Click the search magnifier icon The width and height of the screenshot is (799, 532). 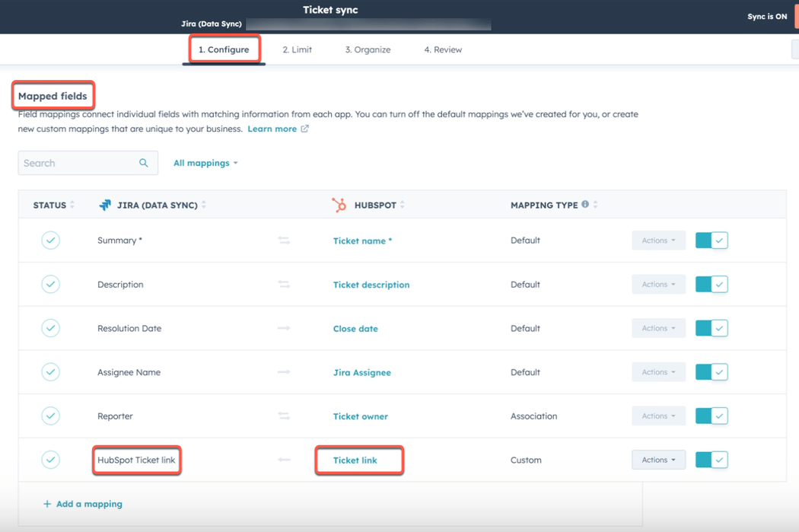[x=144, y=163]
